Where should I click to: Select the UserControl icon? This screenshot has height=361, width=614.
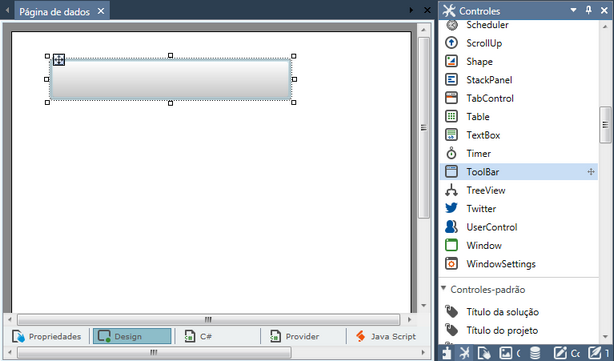pos(451,227)
